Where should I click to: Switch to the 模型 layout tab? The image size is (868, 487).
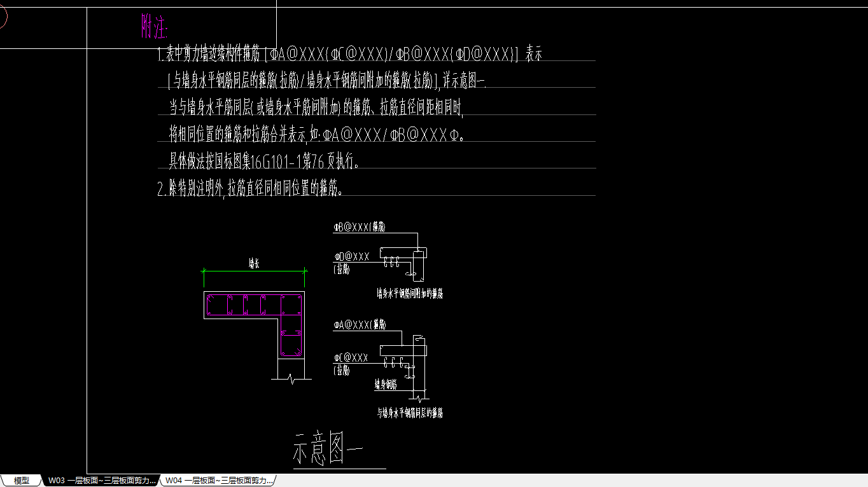(x=21, y=481)
